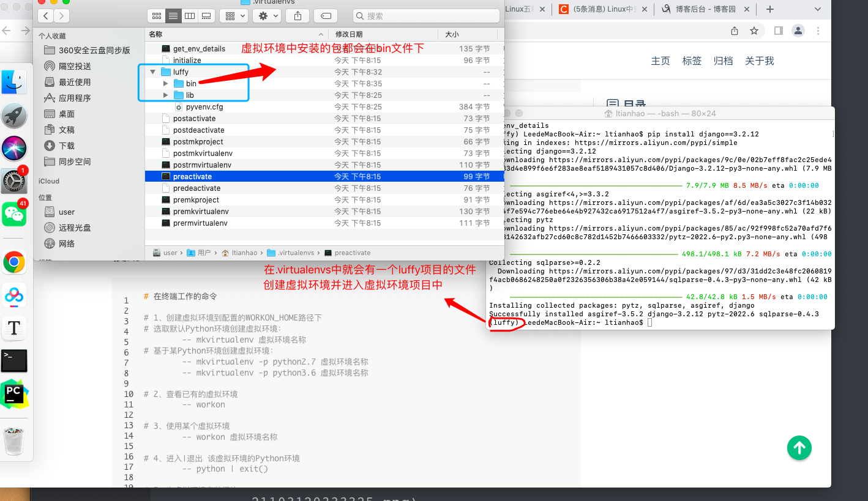Open System Preferences from the Dock
This screenshot has height=501, width=868.
click(14, 181)
